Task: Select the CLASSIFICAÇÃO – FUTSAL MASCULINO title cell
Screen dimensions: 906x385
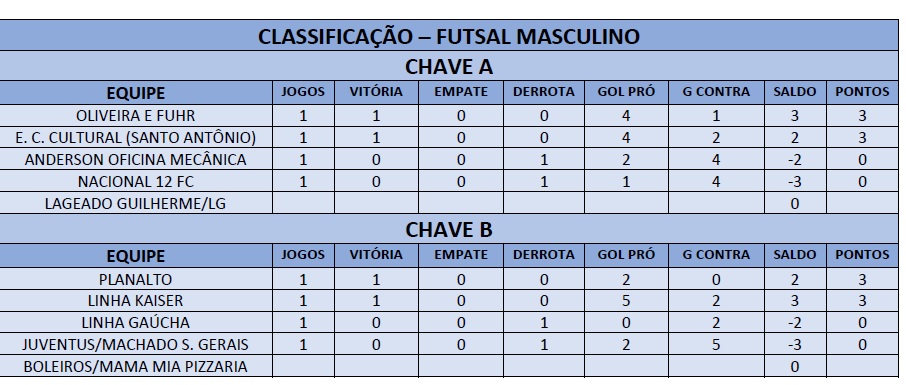Action: click(x=449, y=36)
